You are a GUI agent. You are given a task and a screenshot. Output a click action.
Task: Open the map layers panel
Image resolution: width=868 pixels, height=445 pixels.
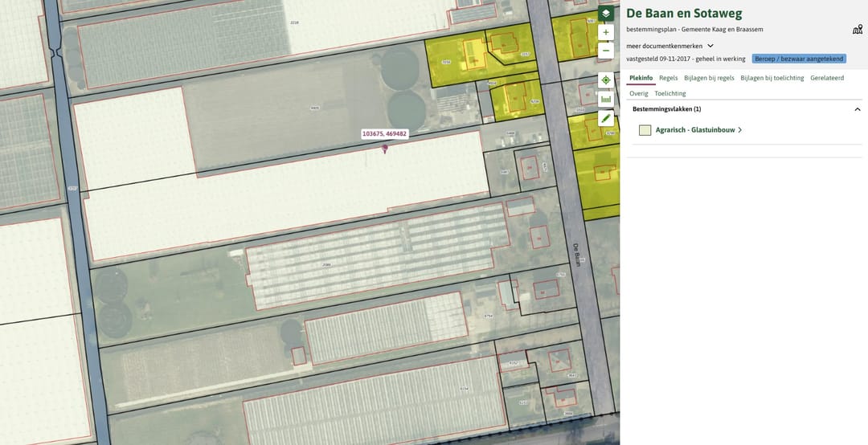click(x=605, y=14)
